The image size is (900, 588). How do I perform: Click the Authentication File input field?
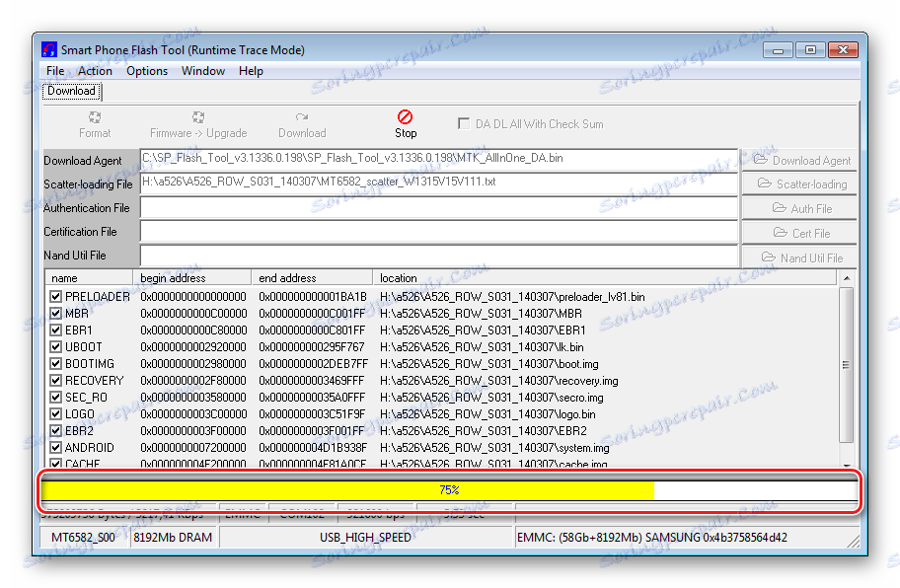[438, 207]
